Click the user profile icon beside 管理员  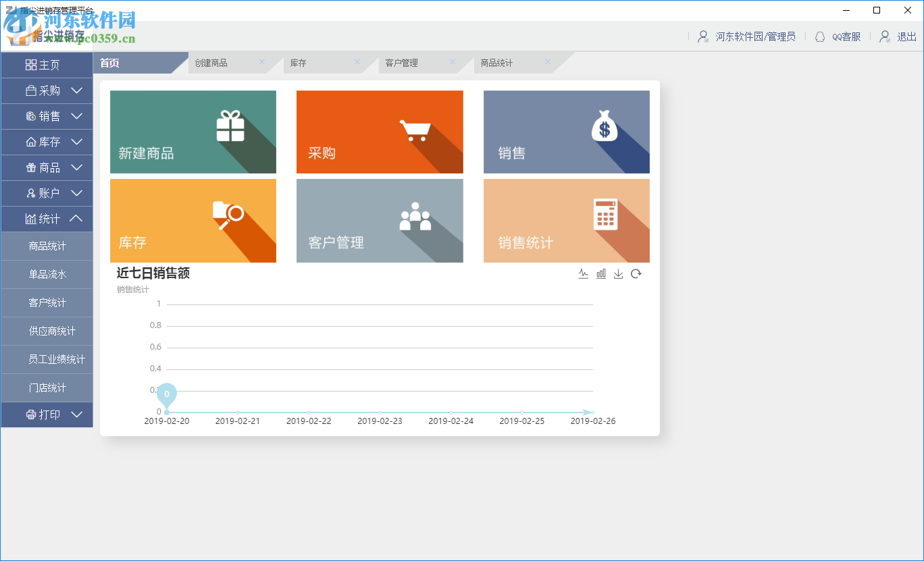coord(704,36)
